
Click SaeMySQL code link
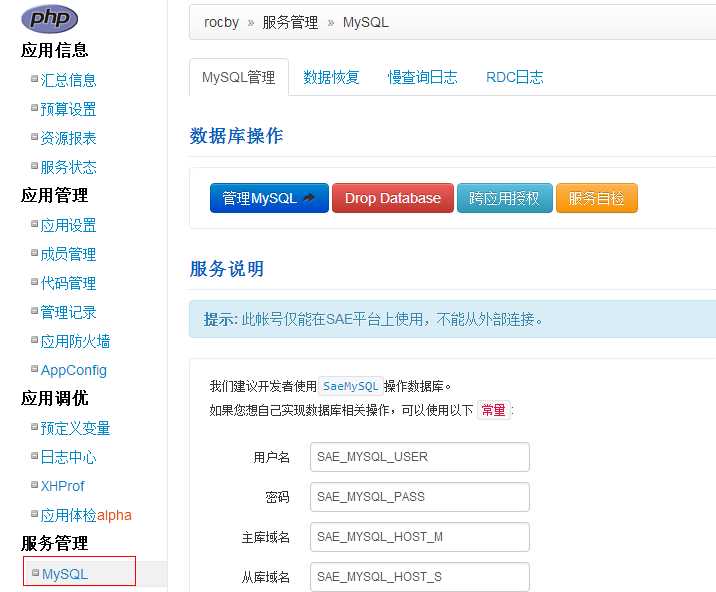[351, 386]
